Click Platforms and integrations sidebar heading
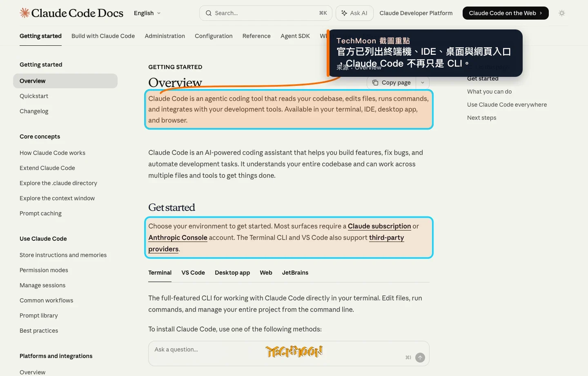 point(56,356)
